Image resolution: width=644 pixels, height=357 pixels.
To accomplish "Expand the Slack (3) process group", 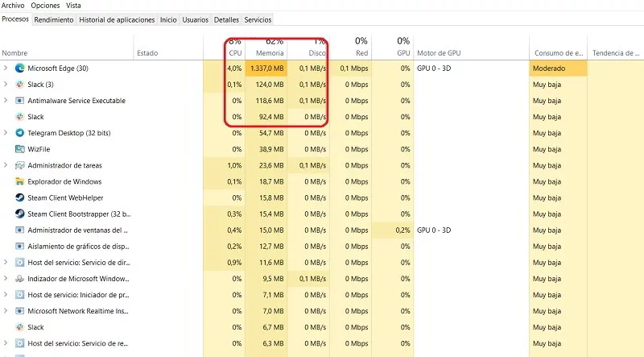I will click(x=6, y=85).
